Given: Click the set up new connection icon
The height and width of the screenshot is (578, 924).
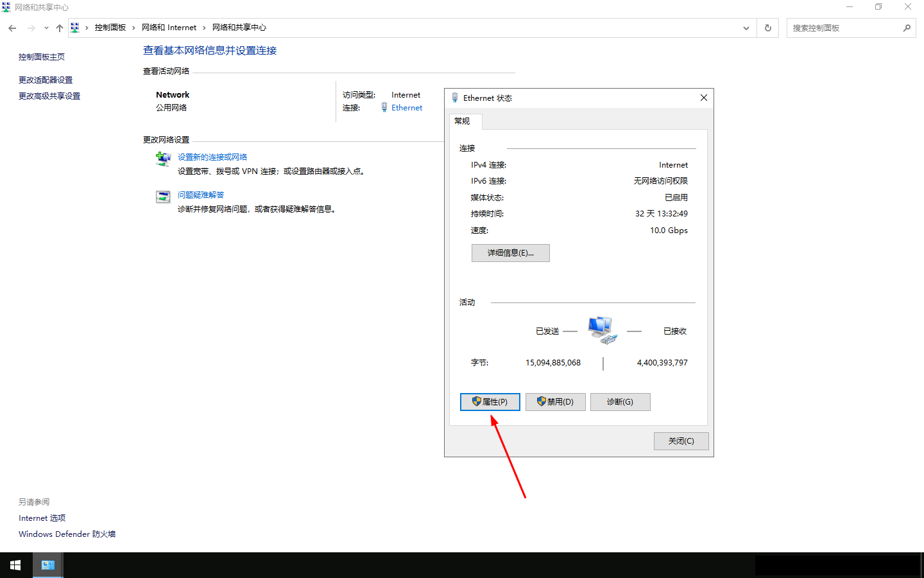Looking at the screenshot, I should [x=163, y=159].
